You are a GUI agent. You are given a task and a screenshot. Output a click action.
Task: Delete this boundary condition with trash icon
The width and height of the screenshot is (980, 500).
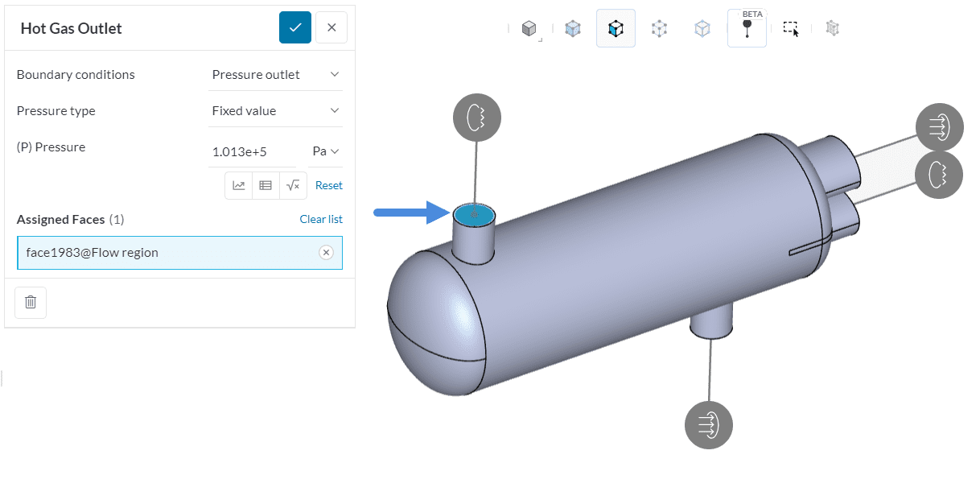pos(31,303)
